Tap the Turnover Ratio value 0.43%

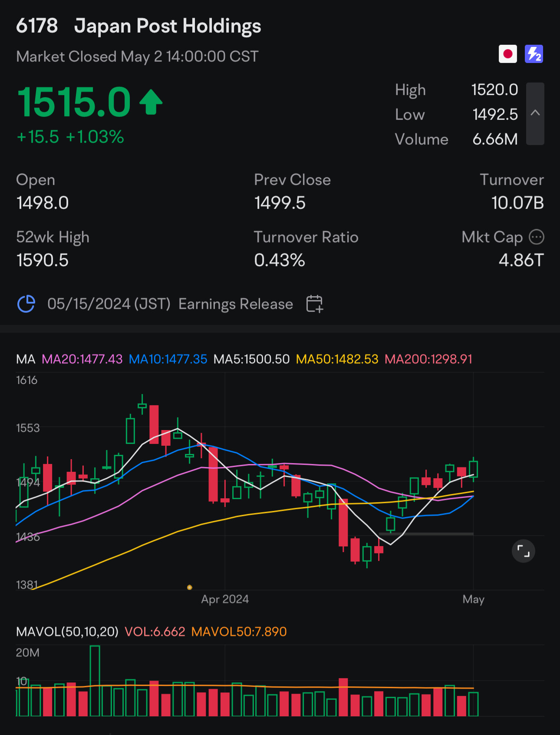pyautogui.click(x=280, y=260)
